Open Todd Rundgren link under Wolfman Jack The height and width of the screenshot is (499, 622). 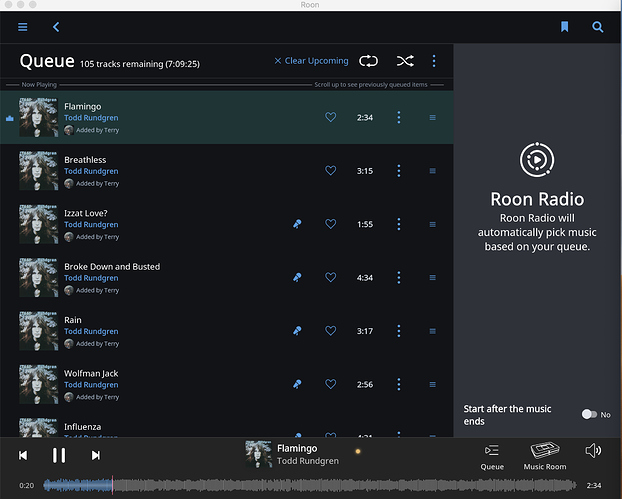[x=91, y=385]
